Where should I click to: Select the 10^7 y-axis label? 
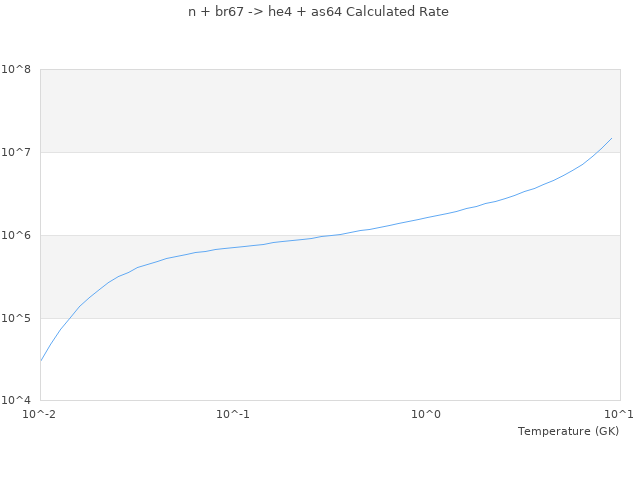pyautogui.click(x=16, y=152)
